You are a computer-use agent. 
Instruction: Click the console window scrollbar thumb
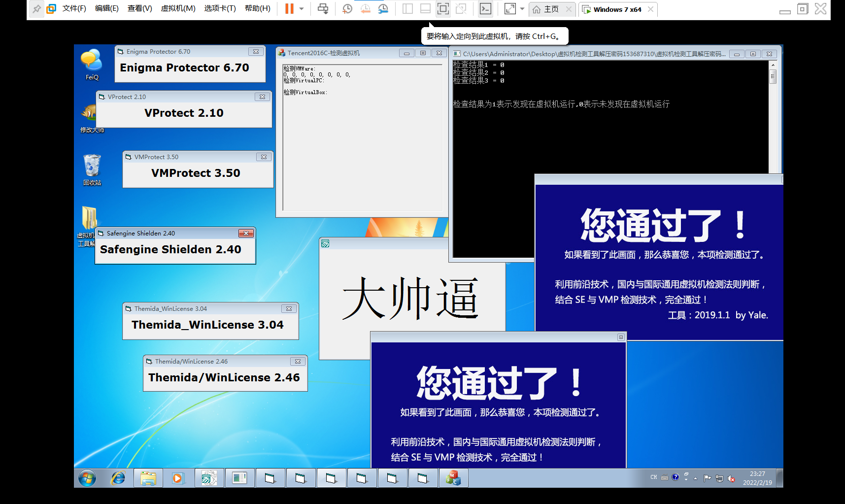[x=773, y=76]
